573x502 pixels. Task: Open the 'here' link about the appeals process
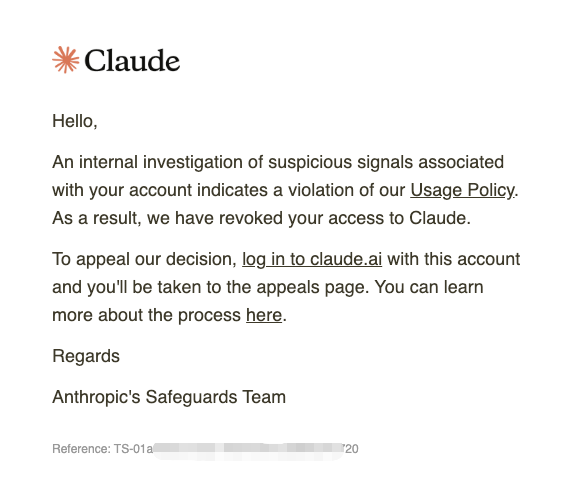[x=264, y=315]
